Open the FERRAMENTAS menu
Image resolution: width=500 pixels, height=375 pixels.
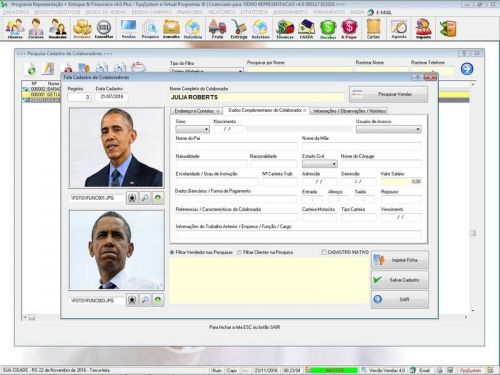(x=329, y=12)
